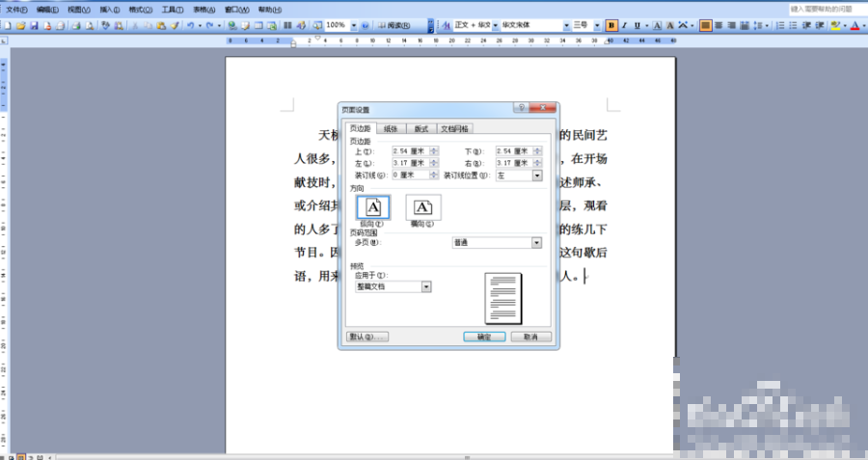Select landscape orientation 横向
This screenshot has height=460, width=868.
423,207
